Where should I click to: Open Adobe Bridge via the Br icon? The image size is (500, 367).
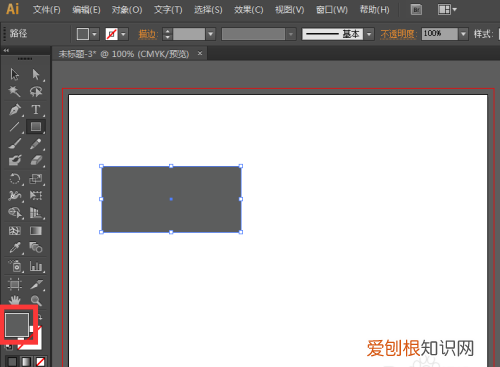[416, 10]
